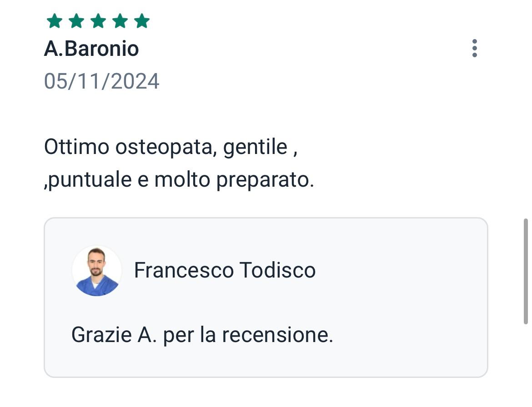Click the reply "Grazie A. per la recensione"
532x407 pixels.
point(202,335)
